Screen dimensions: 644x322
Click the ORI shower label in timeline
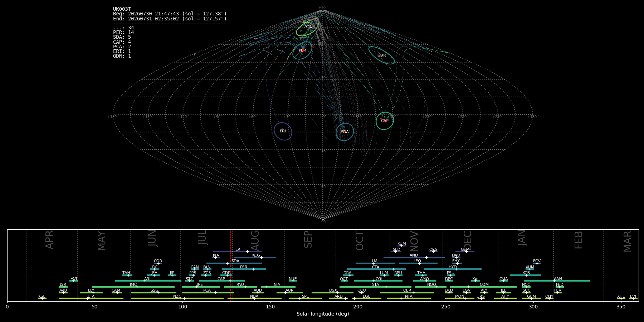tap(379, 279)
